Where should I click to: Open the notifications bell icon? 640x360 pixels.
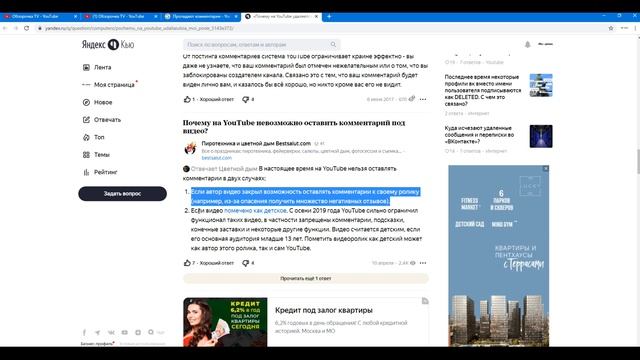527,44
